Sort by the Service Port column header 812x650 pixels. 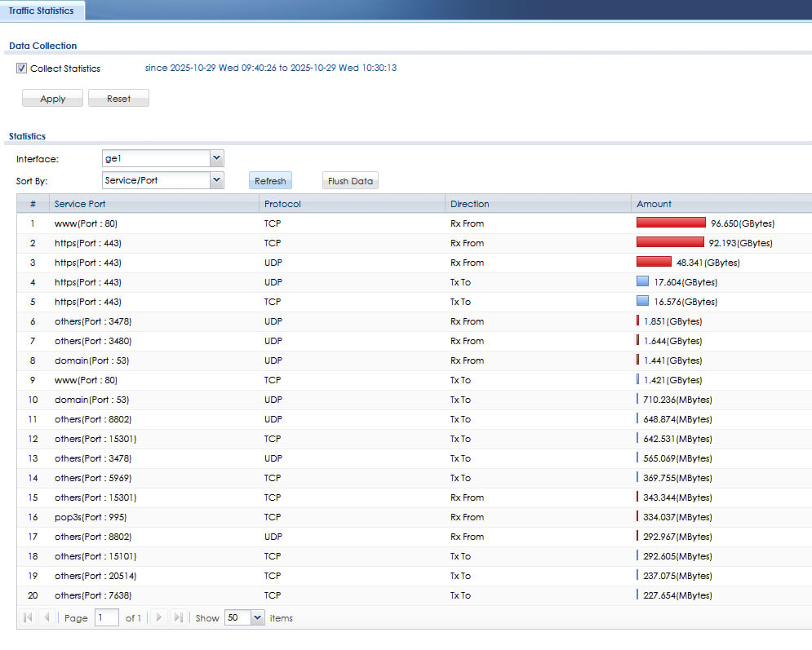tap(153, 204)
